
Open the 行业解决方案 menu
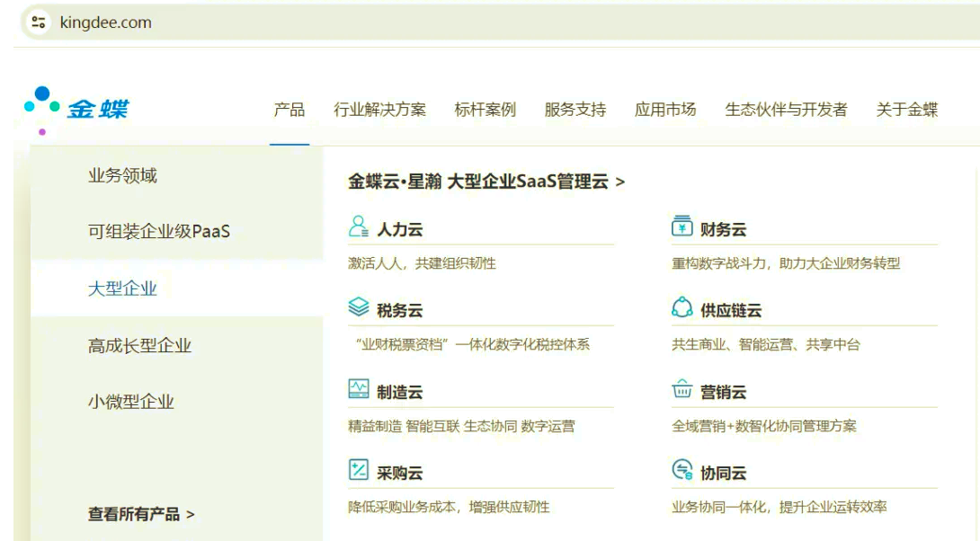(379, 110)
